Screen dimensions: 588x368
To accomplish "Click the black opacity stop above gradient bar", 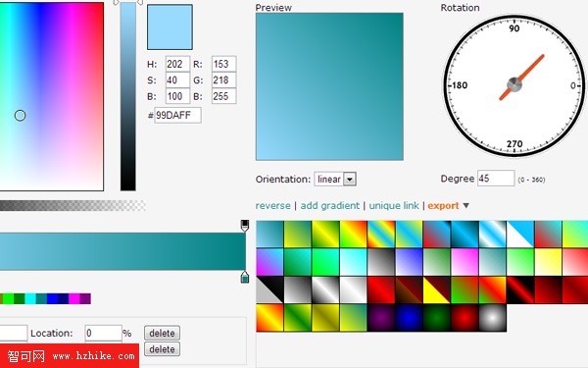I will tap(244, 226).
